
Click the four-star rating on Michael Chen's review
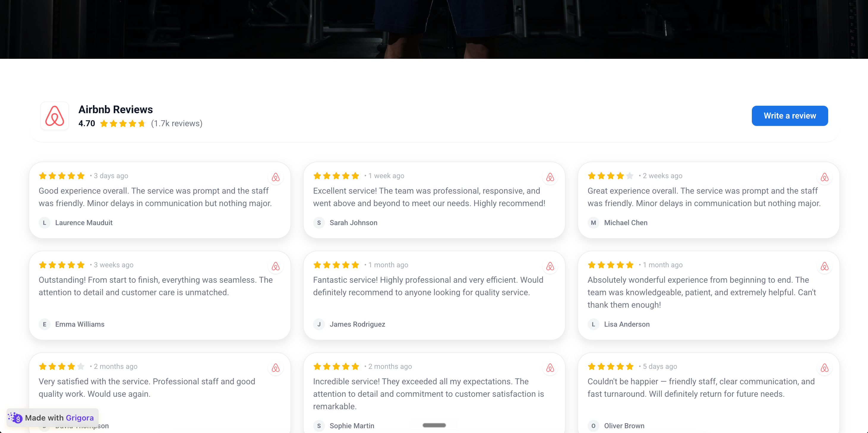coord(610,176)
